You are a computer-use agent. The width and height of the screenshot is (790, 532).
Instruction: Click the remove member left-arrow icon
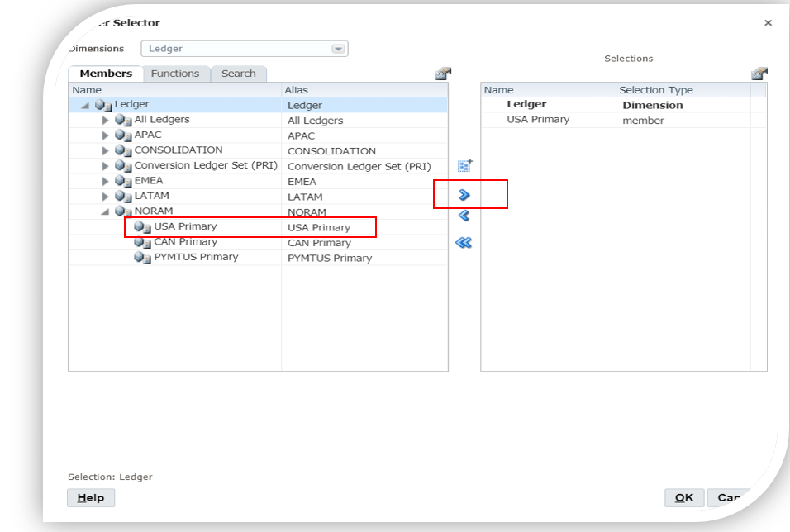point(464,216)
